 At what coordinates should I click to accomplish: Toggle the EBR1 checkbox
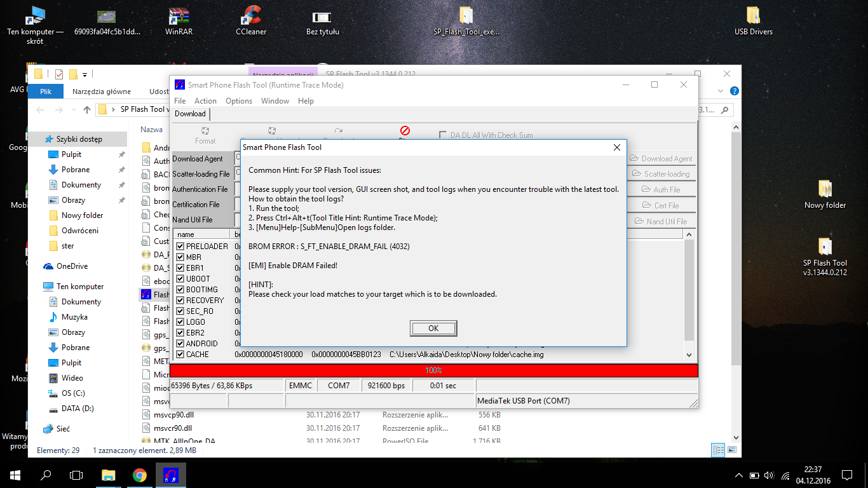point(180,268)
